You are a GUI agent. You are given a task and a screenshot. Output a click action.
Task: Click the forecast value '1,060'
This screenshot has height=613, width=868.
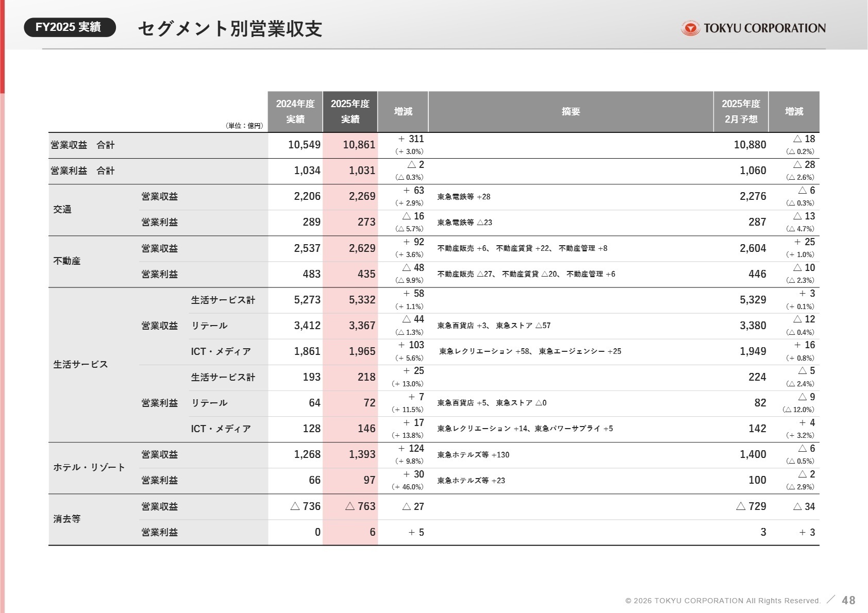[753, 171]
